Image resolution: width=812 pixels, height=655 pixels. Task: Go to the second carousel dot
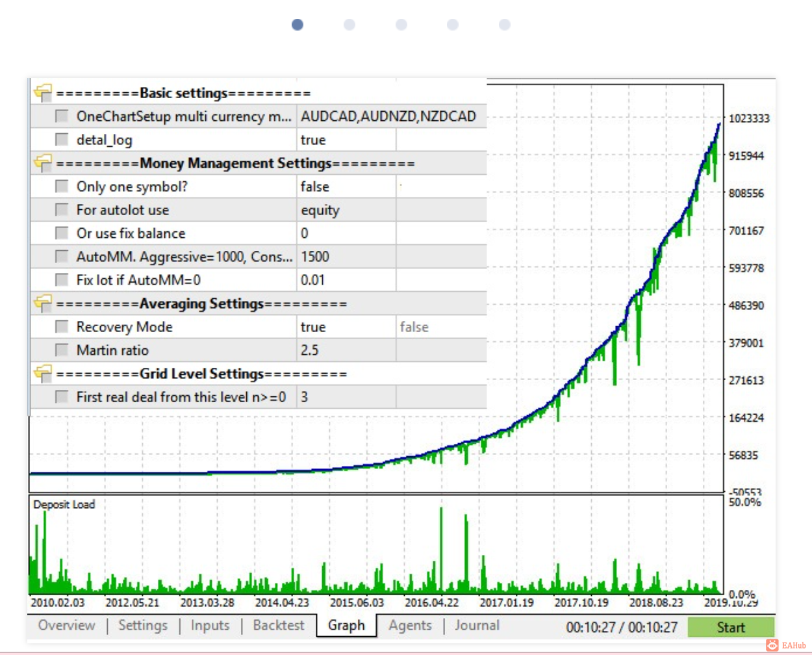pyautogui.click(x=349, y=25)
